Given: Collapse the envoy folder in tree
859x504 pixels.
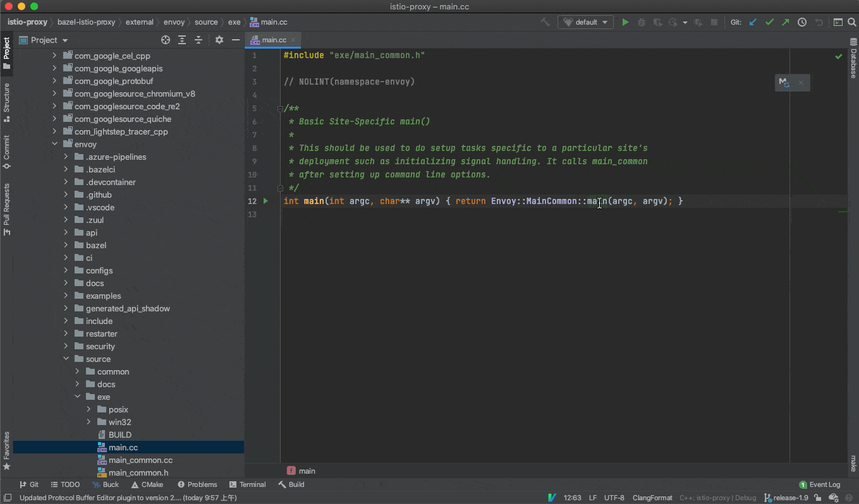Looking at the screenshot, I should click(55, 144).
